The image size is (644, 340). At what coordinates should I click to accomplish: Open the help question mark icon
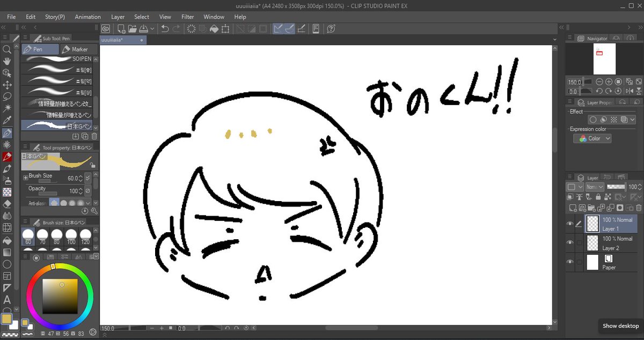coord(331,28)
